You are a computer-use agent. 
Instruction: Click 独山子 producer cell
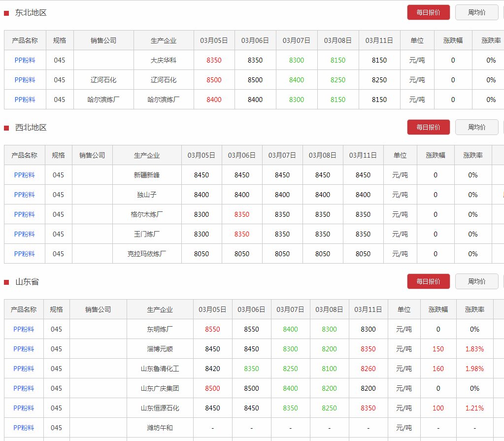147,195
